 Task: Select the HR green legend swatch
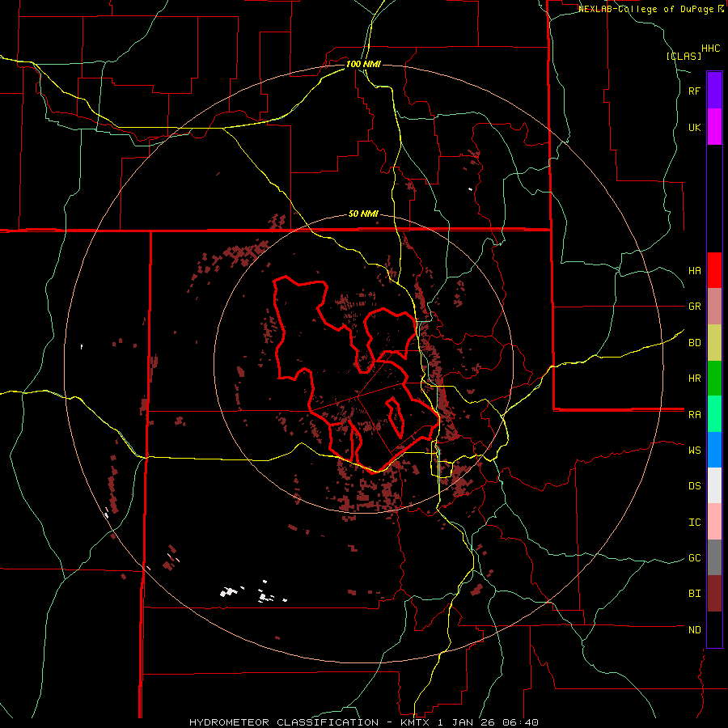[x=714, y=379]
